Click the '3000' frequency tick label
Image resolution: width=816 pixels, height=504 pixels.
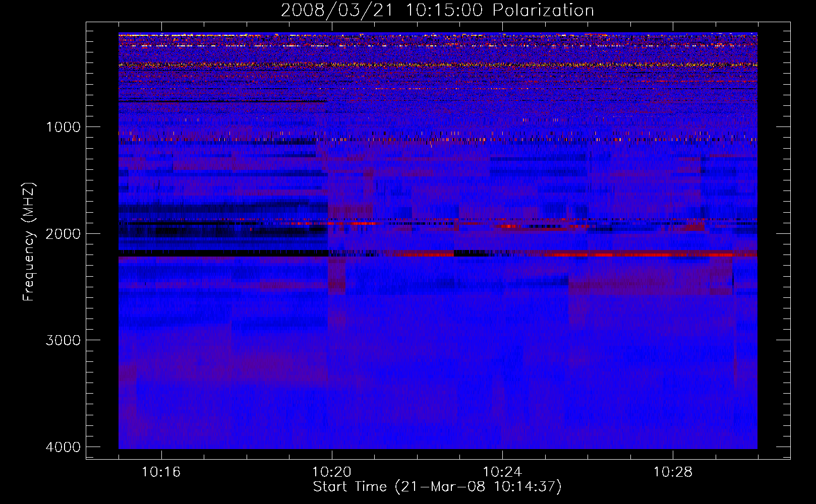(63, 340)
